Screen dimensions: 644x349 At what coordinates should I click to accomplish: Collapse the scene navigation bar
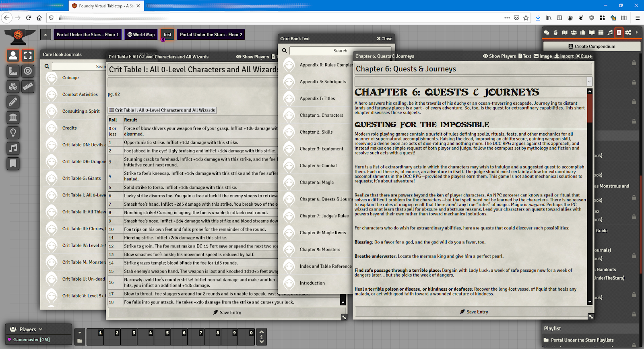(x=45, y=35)
